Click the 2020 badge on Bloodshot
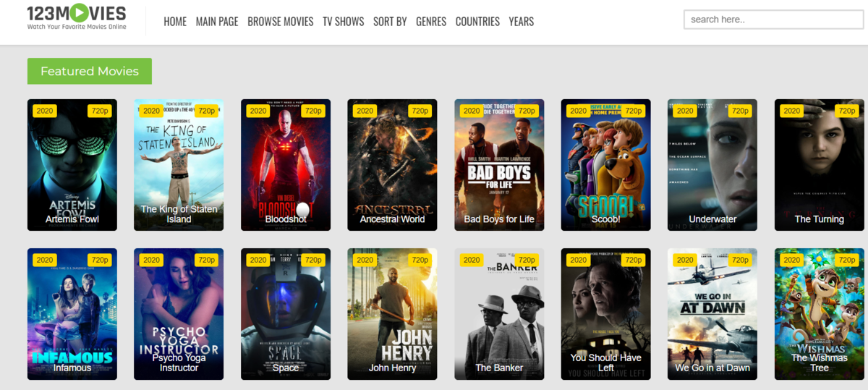This screenshot has height=390, width=868. [x=258, y=111]
